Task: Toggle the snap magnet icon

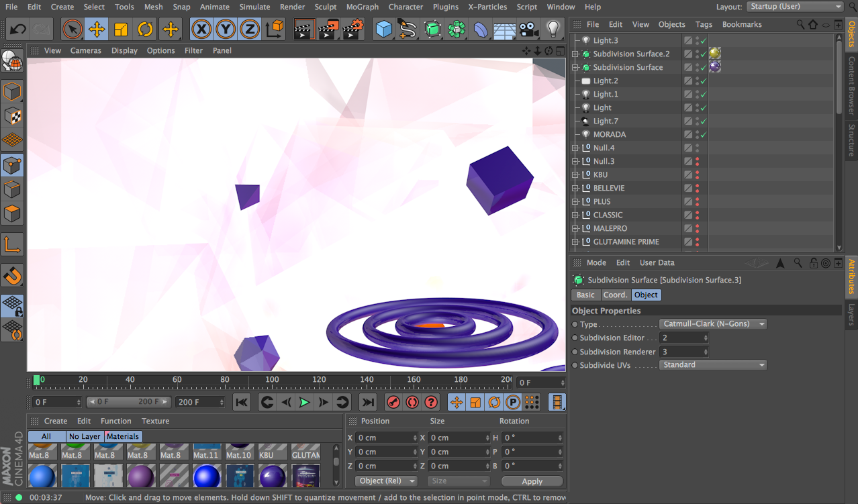Action: coord(13,275)
